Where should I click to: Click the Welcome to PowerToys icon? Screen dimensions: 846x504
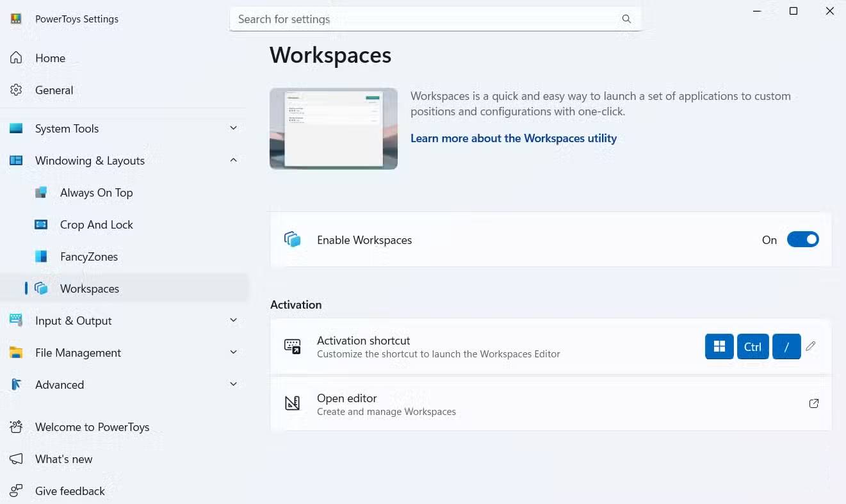16,427
